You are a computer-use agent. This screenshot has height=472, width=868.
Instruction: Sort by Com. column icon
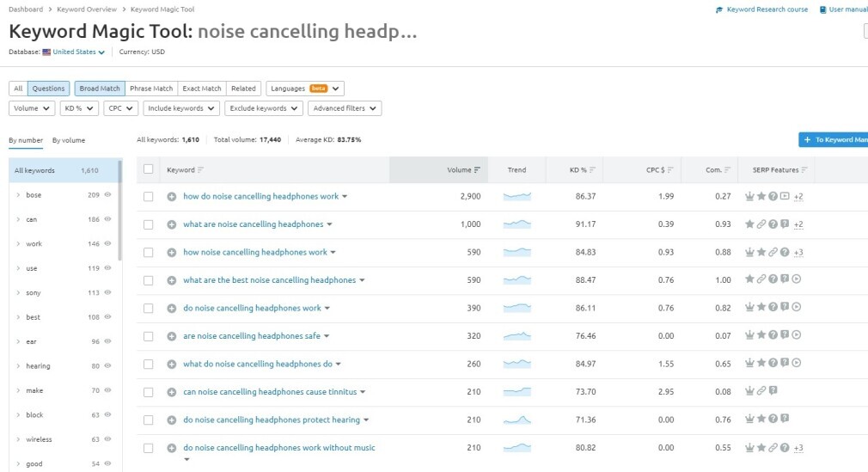[727, 170]
